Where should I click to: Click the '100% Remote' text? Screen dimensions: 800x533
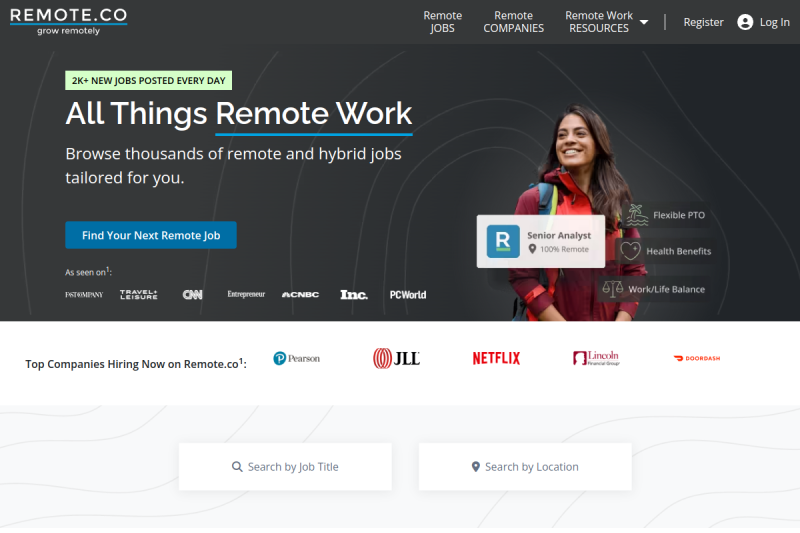click(564, 249)
